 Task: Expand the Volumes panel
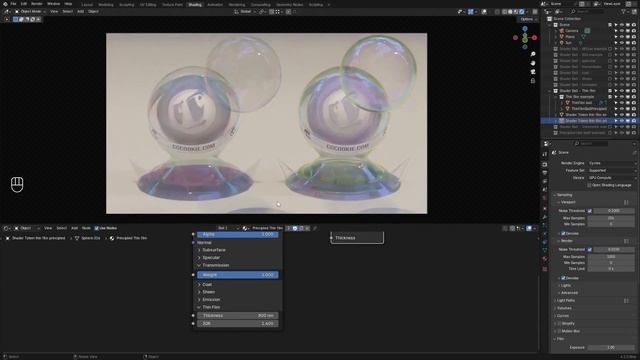pos(564,308)
